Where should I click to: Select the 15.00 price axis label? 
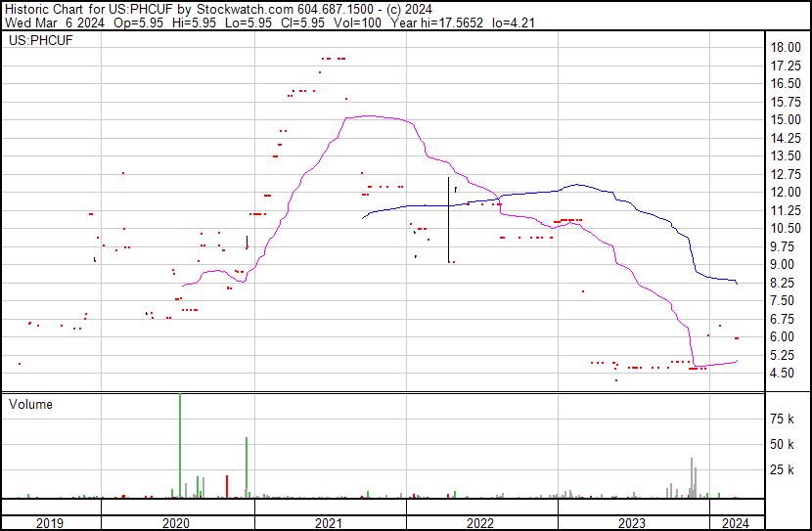coord(786,119)
